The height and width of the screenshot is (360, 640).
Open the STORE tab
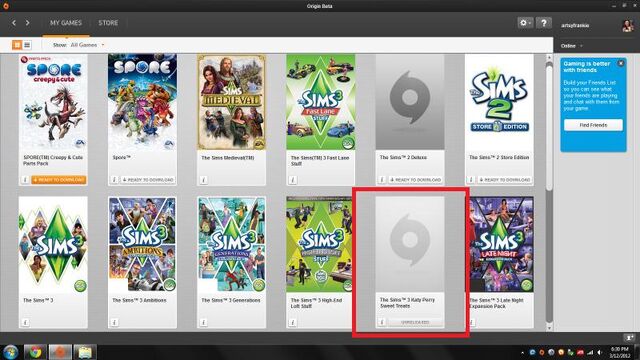click(108, 23)
